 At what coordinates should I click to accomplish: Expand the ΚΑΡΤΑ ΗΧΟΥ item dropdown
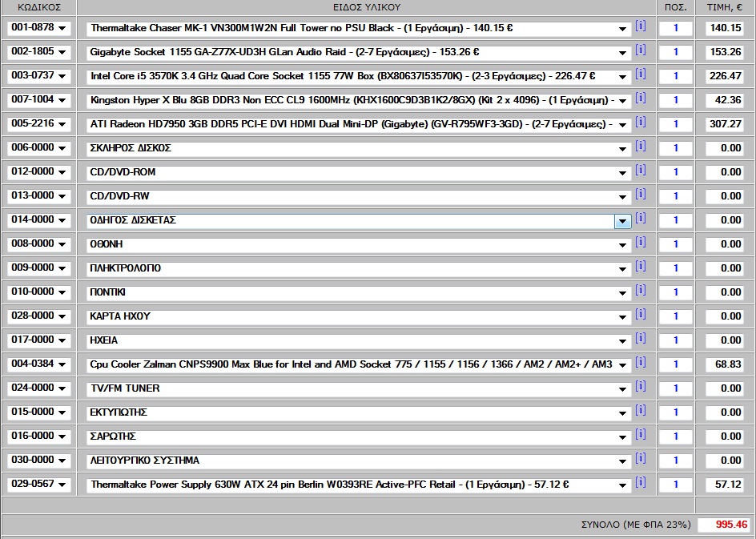pos(623,317)
